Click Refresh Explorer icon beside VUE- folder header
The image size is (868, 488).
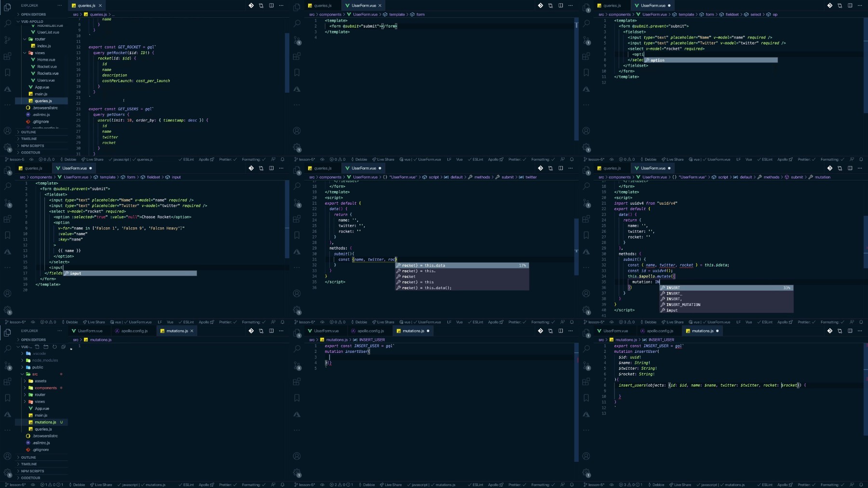tap(54, 347)
